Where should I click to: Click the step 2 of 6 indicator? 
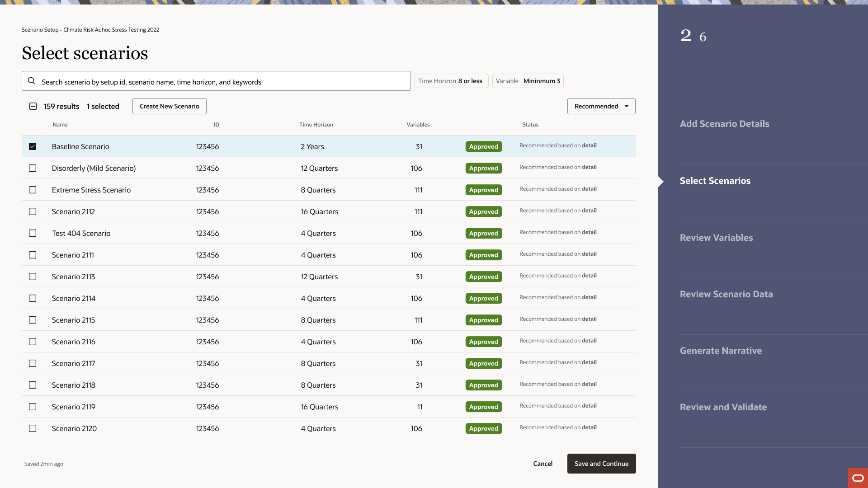[693, 36]
